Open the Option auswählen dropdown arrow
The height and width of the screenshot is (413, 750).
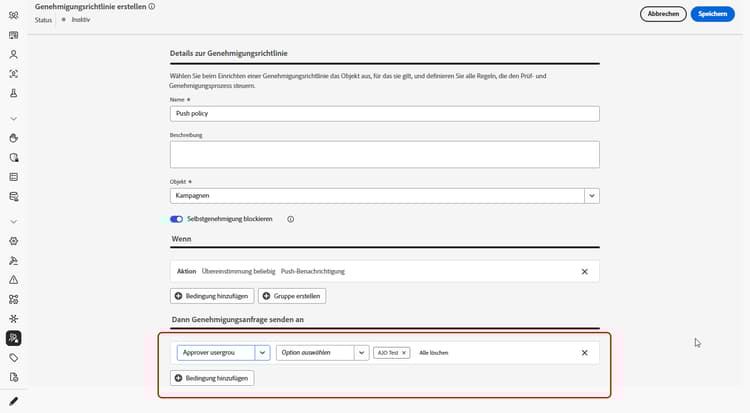[x=362, y=353]
